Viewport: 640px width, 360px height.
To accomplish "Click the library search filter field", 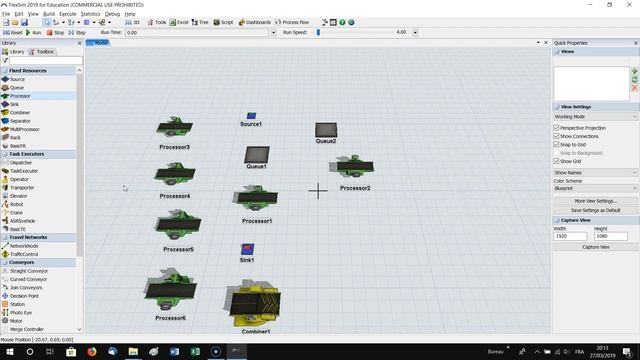I will pyautogui.click(x=45, y=60).
